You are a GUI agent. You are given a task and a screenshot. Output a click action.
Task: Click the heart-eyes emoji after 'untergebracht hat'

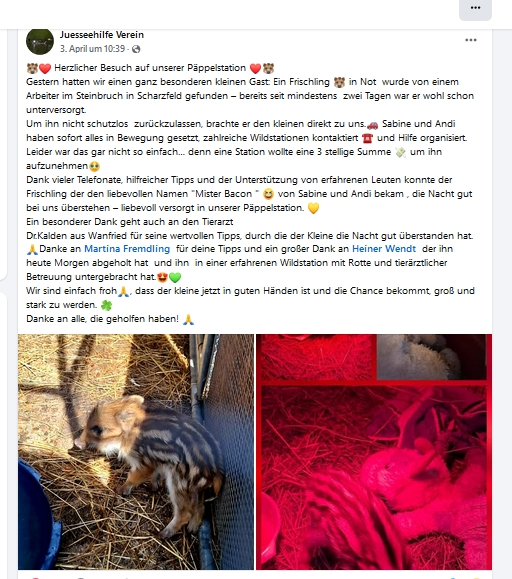pos(162,277)
